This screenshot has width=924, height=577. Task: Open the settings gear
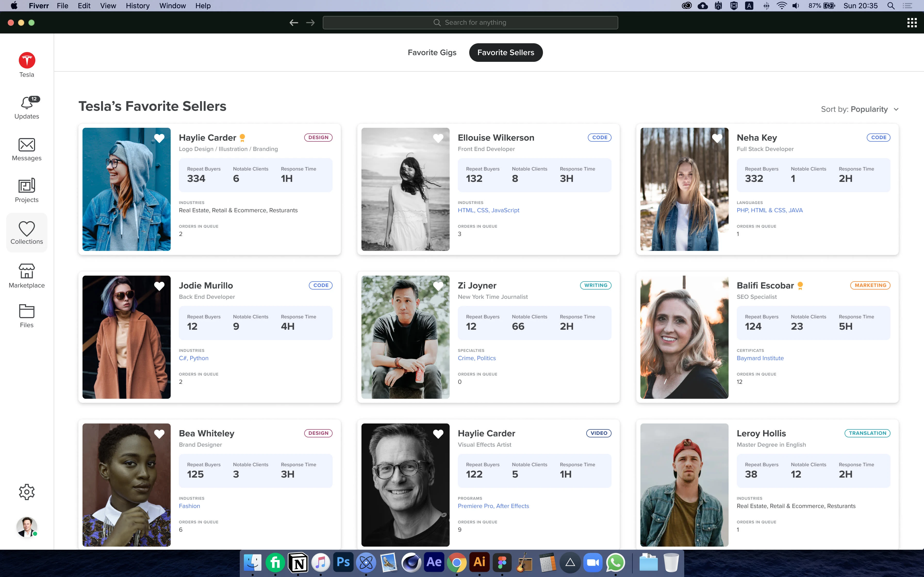[26, 491]
